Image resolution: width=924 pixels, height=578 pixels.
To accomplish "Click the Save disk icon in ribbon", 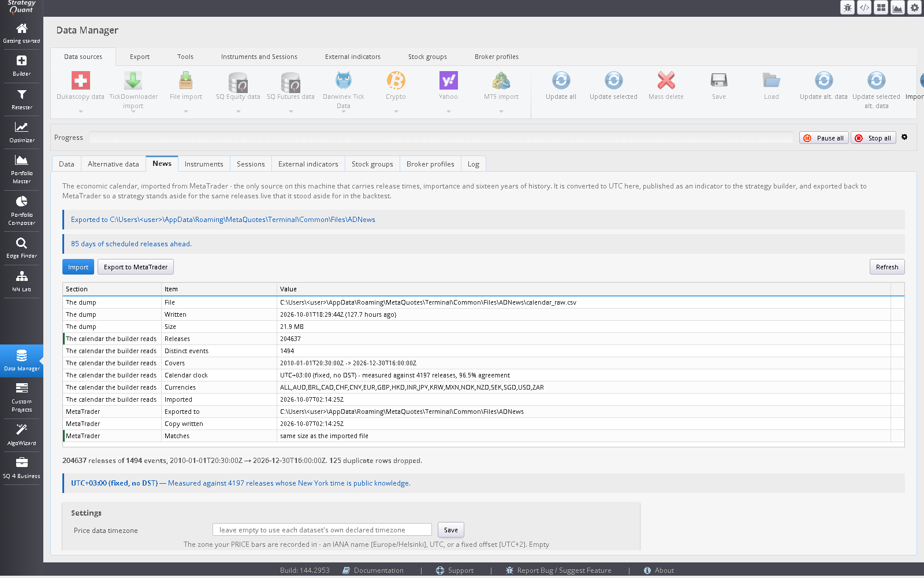I will [719, 80].
